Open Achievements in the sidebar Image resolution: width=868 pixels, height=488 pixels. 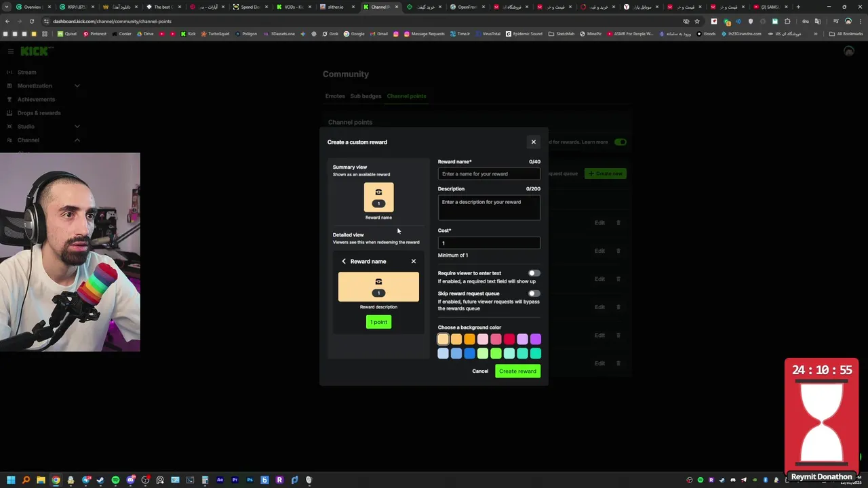coord(37,99)
